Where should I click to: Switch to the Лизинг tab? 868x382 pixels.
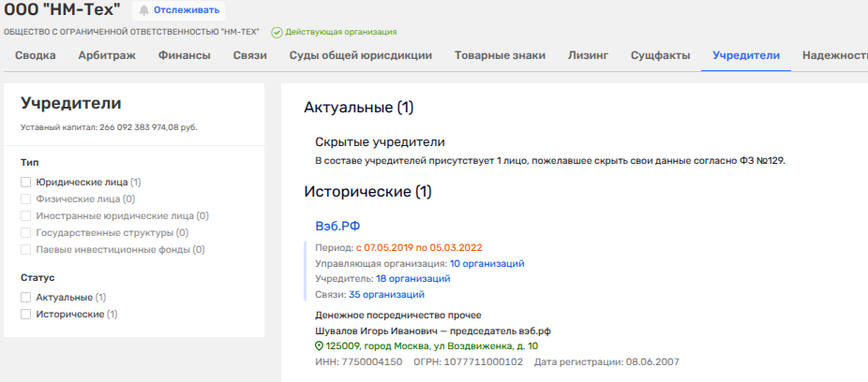588,56
